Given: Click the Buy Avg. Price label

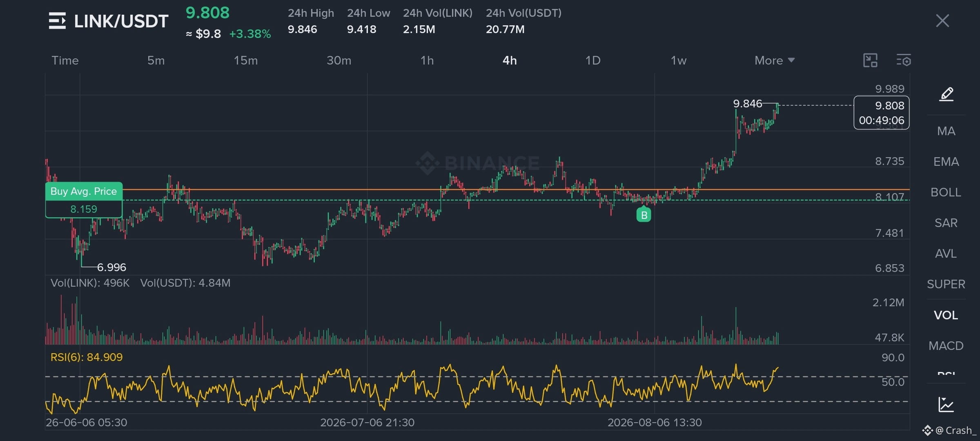Looking at the screenshot, I should [x=84, y=191].
